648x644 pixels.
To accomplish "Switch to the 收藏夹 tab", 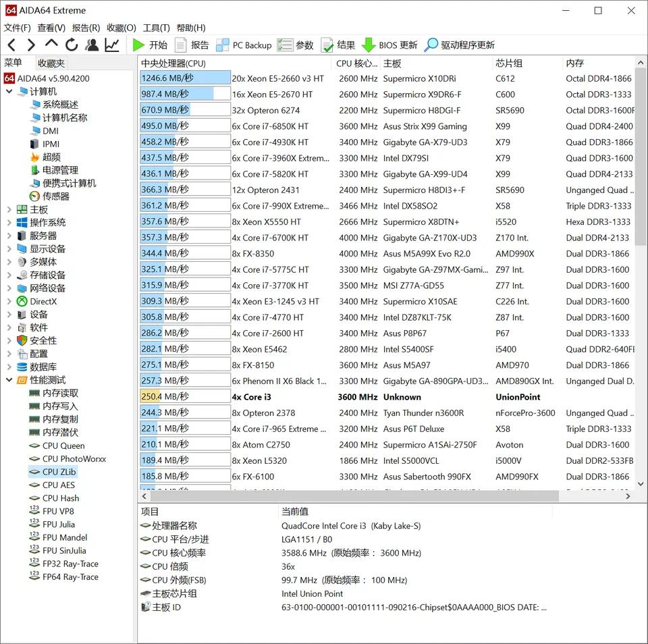I will coord(51,63).
